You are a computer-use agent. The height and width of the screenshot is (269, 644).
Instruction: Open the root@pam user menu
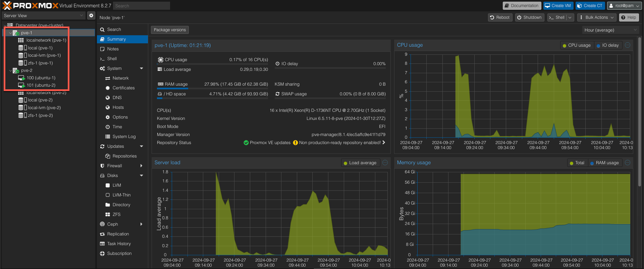pyautogui.click(x=624, y=6)
